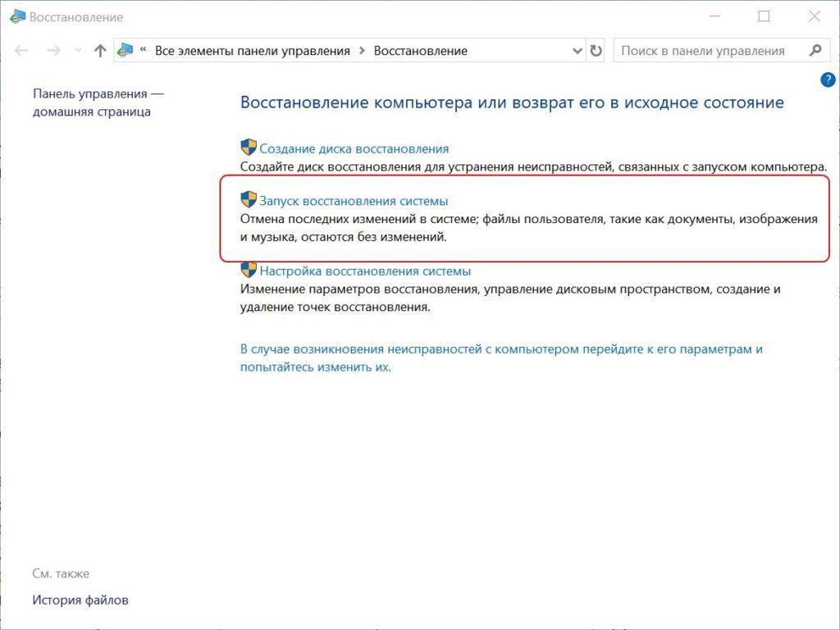Click the Control Panel icon in address bar
840x630 pixels.
pyautogui.click(x=125, y=50)
